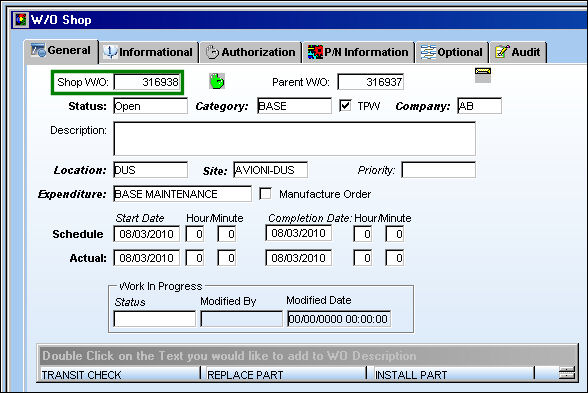The image size is (588, 393).
Task: Open the Optional tab
Action: [x=452, y=52]
